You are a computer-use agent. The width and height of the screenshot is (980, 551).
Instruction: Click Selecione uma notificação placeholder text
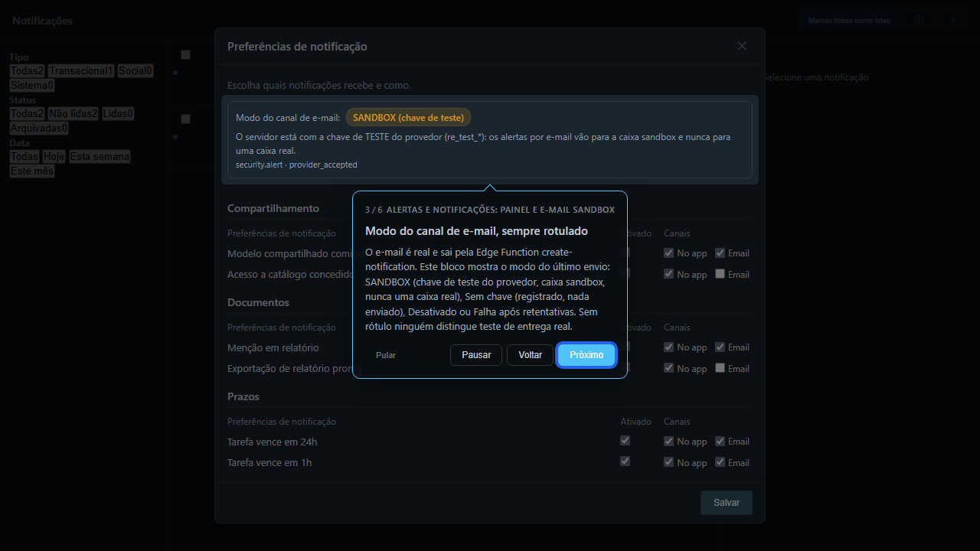click(816, 77)
